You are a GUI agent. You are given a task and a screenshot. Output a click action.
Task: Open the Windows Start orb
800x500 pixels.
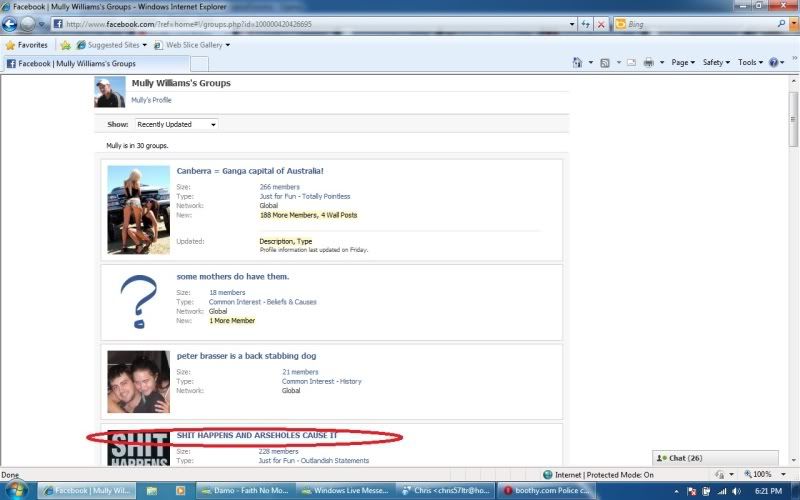(17, 490)
